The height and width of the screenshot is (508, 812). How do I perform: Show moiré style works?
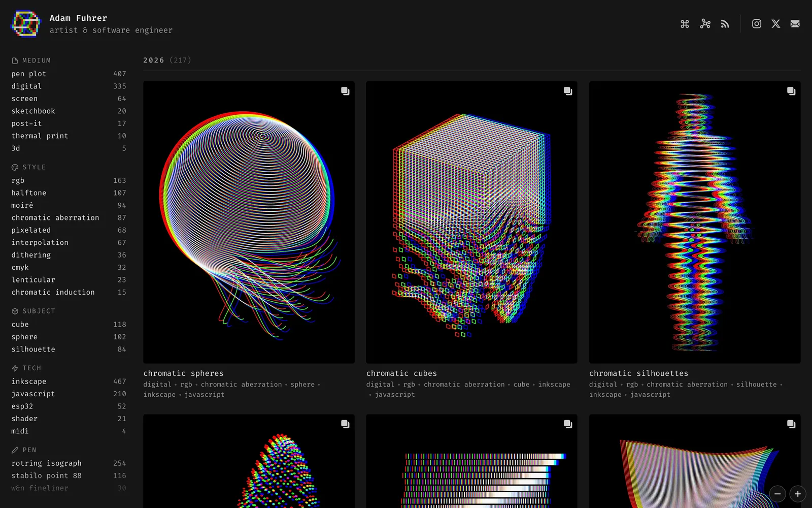(69, 205)
